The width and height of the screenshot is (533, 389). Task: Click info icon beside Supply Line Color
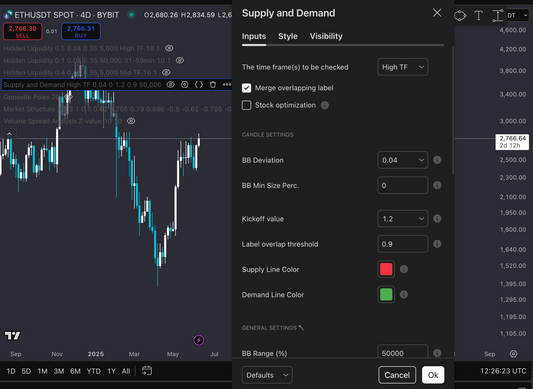pos(404,269)
